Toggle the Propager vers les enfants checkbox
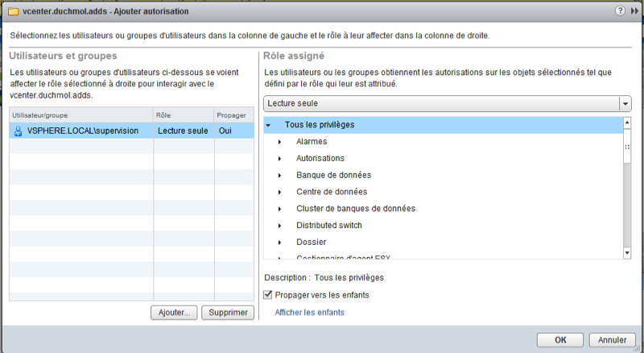This screenshot has height=353, width=644. pos(269,295)
